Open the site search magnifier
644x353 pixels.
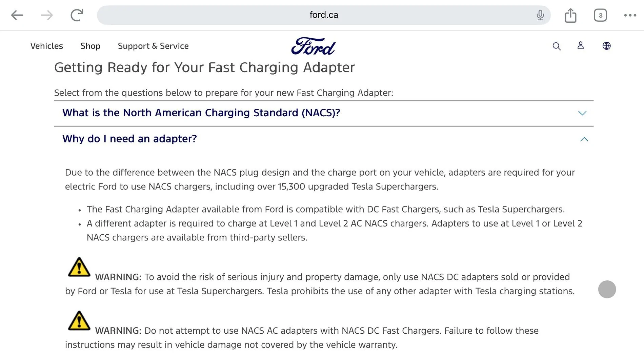[557, 46]
